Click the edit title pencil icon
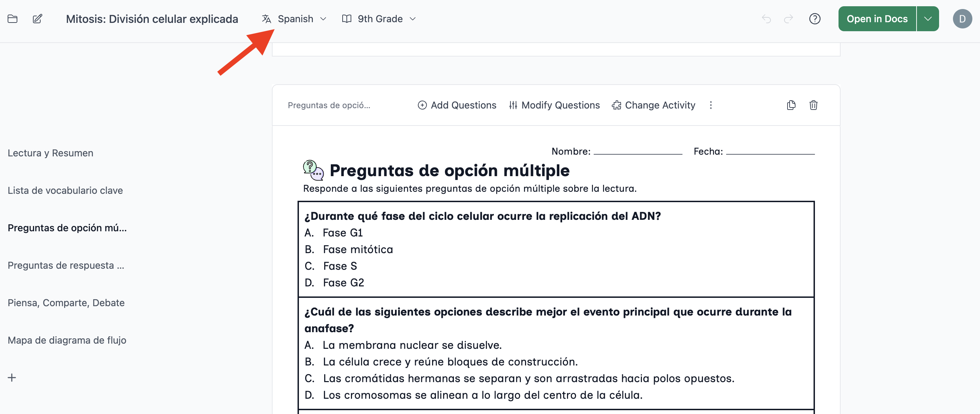Screen dimensions: 980x414 pyautogui.click(x=37, y=19)
